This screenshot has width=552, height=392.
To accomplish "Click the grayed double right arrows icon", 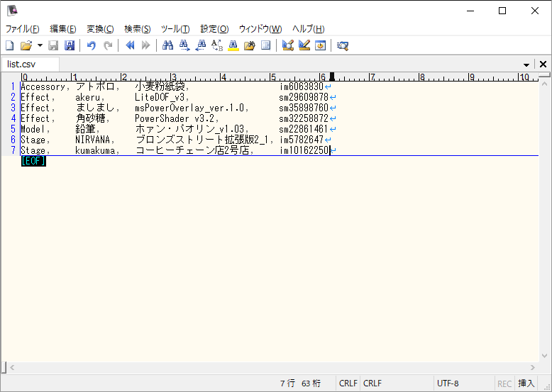I will click(145, 45).
